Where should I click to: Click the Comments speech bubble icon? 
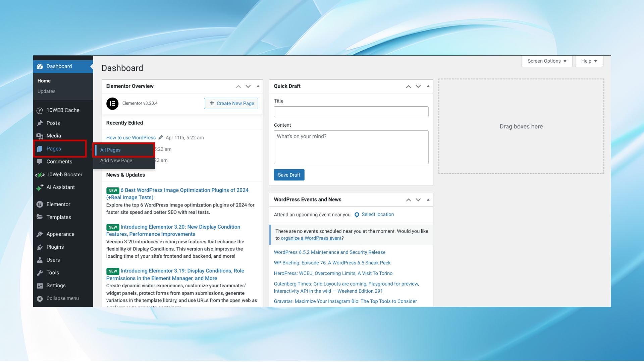tap(40, 162)
